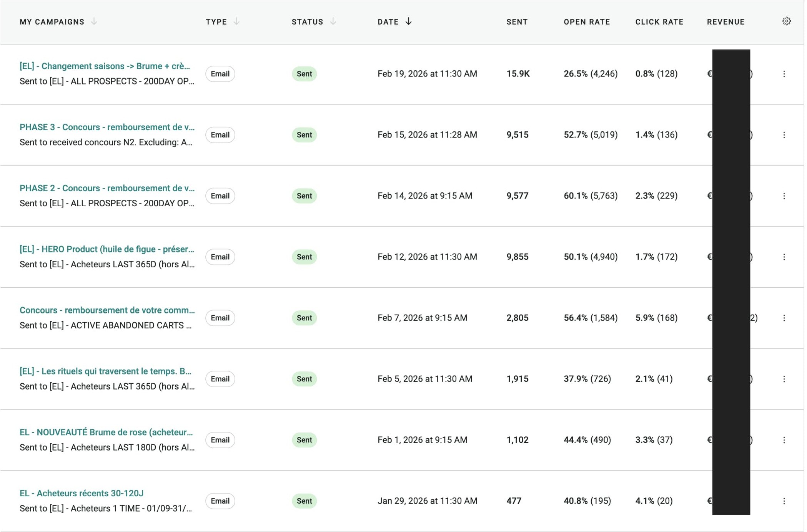Open three-dot menu for PHASE 2 Concours row
807x532 pixels.
click(x=784, y=196)
